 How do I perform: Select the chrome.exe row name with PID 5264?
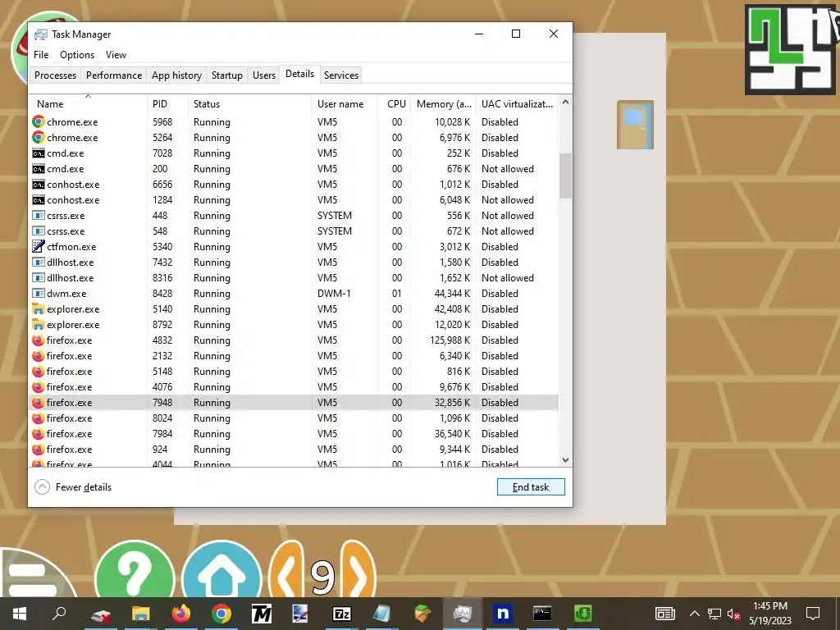[72, 138]
